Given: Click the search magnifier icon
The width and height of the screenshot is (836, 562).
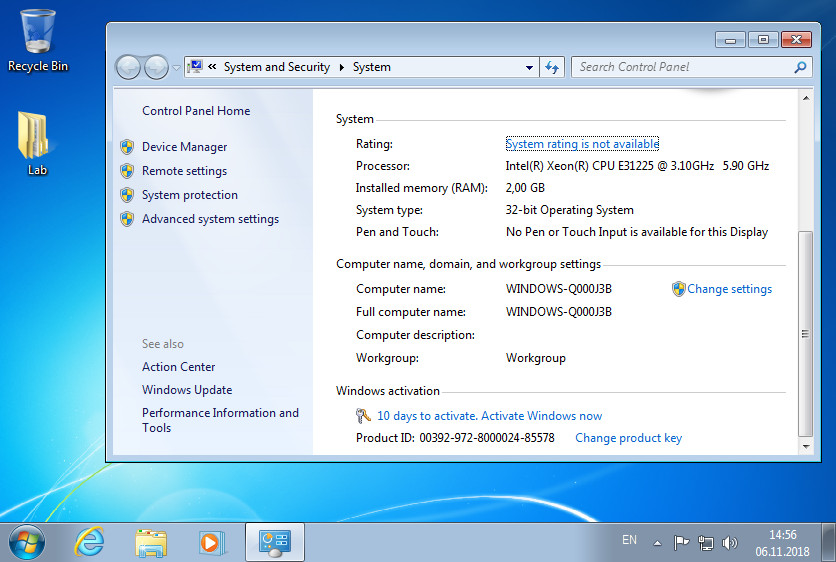Looking at the screenshot, I should (800, 67).
